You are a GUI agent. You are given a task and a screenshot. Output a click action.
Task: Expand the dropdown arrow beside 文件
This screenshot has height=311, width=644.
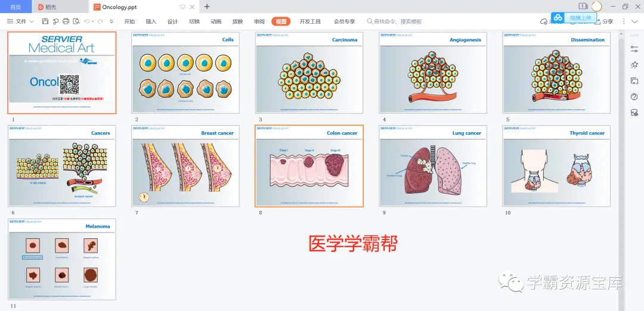32,21
